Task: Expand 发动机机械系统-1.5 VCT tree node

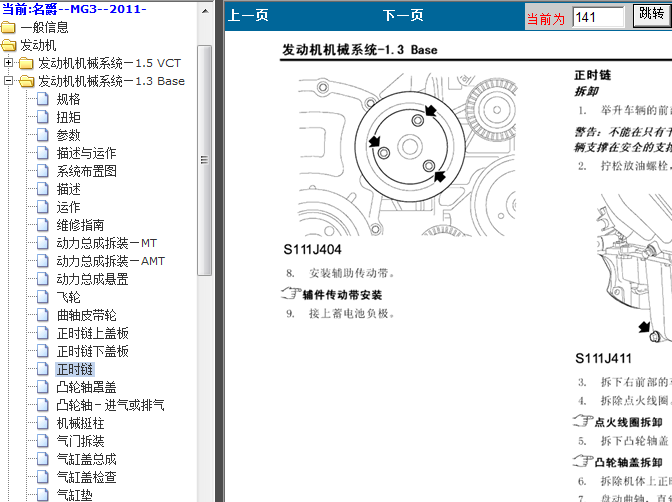Action: click(8, 63)
